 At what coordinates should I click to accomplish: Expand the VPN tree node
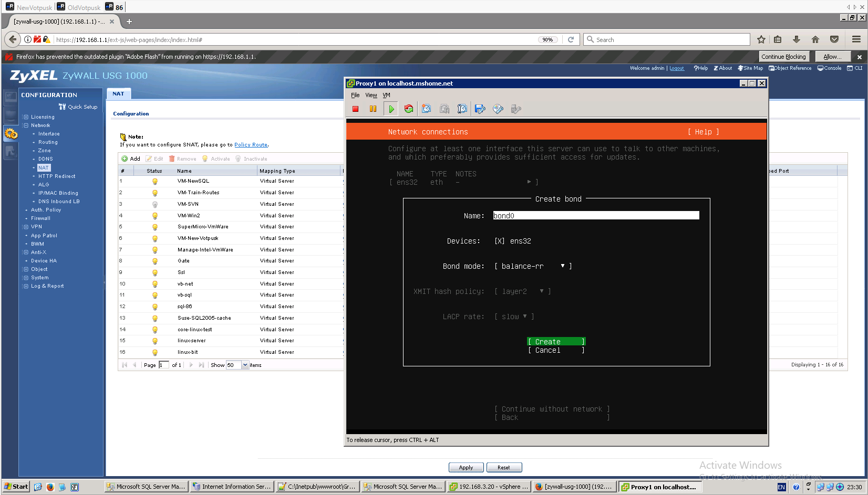click(26, 227)
